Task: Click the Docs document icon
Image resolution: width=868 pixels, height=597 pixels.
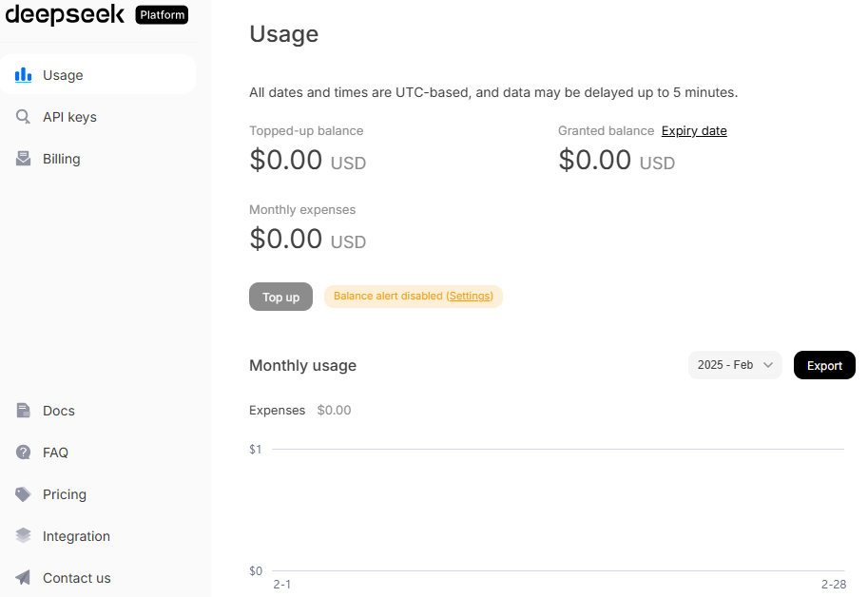Action: pyautogui.click(x=24, y=411)
